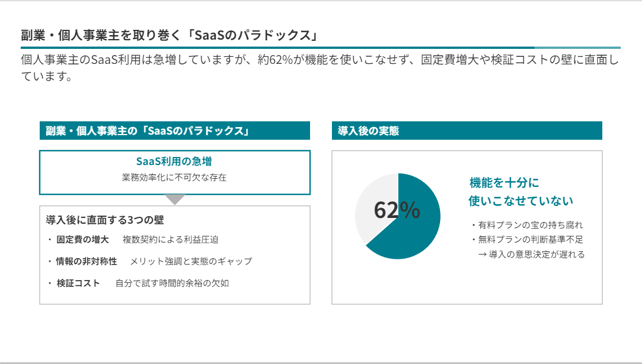This screenshot has height=364, width=642.
Task: Select text 複数契約による利益圧迫
Action: [170, 240]
